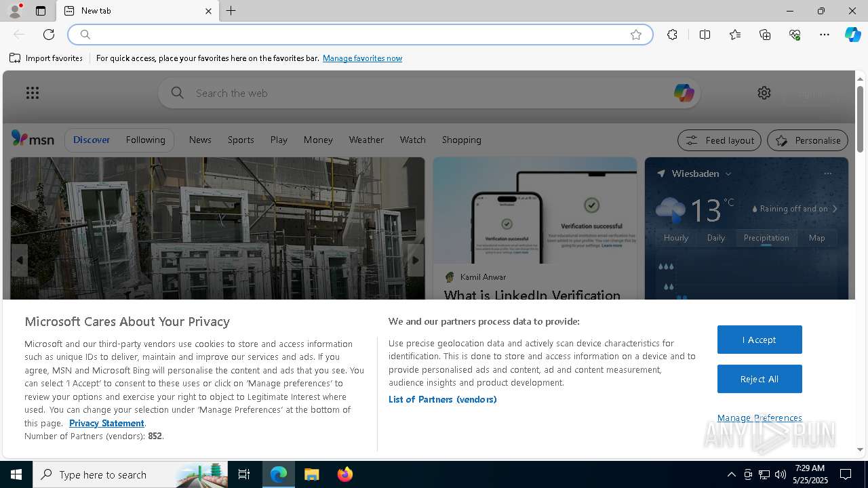Click the Feed layout button
Screen dimensions: 868x488
719,140
